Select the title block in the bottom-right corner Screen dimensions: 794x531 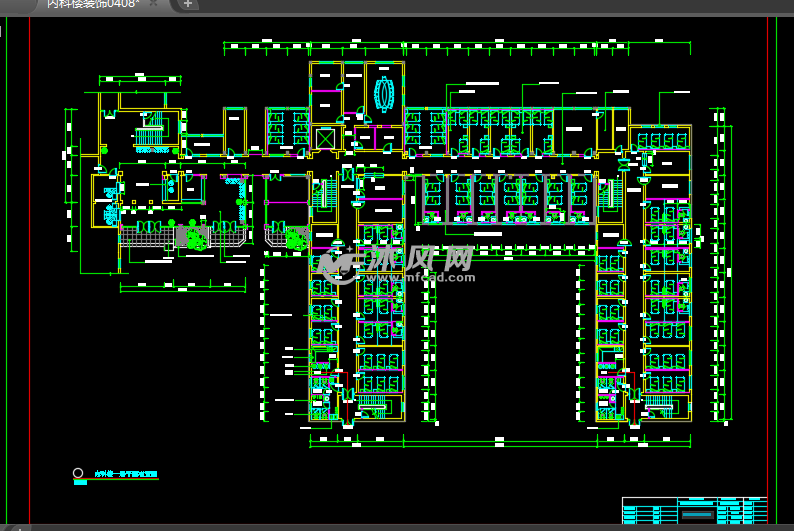pyautogui.click(x=696, y=510)
